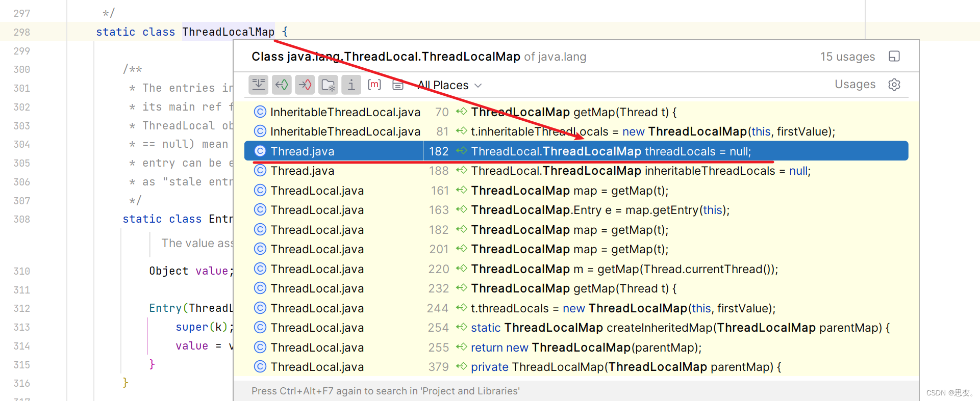
Task: Click the search hint footer in the popup
Action: pos(385,391)
